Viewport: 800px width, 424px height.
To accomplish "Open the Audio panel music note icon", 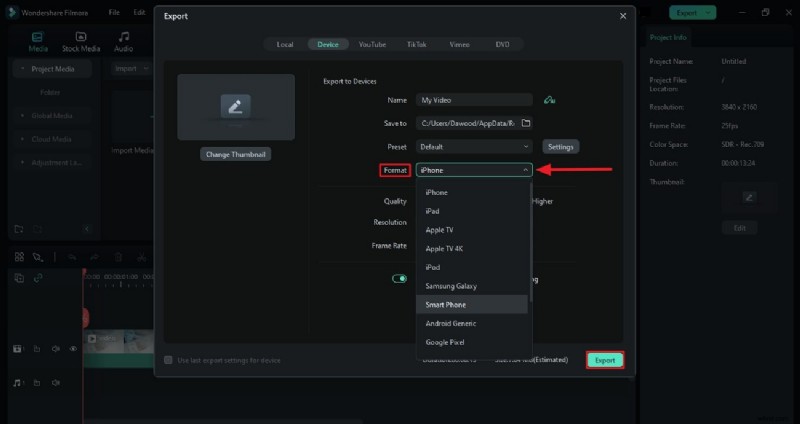I will pos(123,40).
